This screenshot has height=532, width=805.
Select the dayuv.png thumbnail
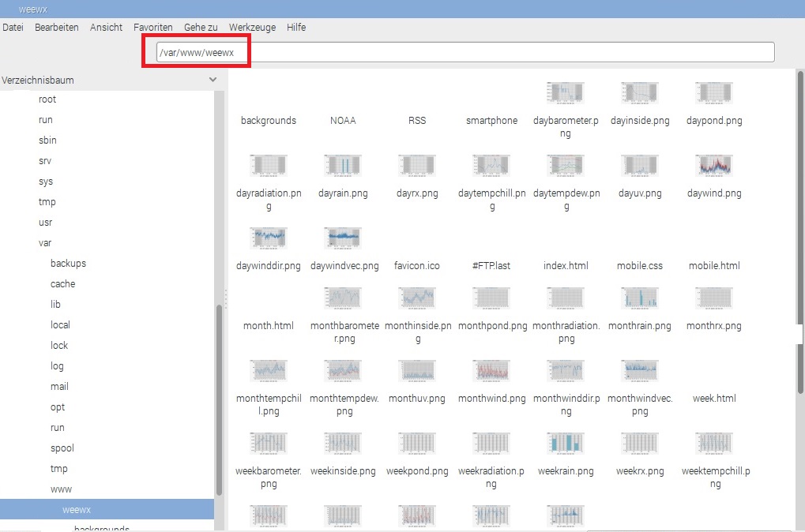click(x=639, y=165)
